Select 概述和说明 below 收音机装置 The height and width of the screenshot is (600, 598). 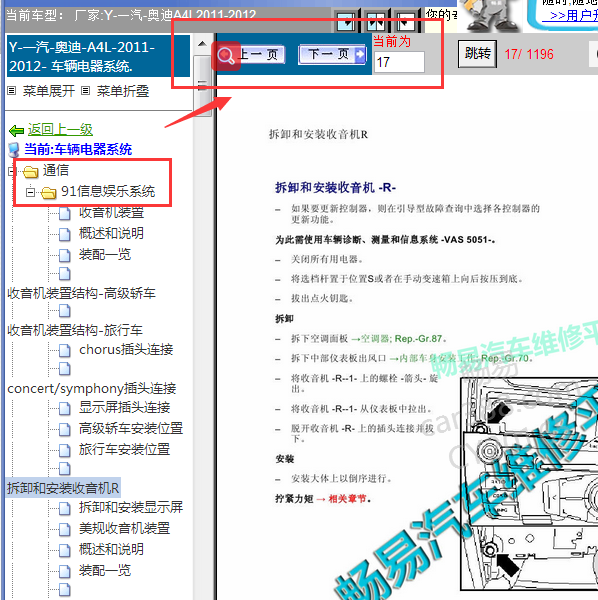pos(111,233)
